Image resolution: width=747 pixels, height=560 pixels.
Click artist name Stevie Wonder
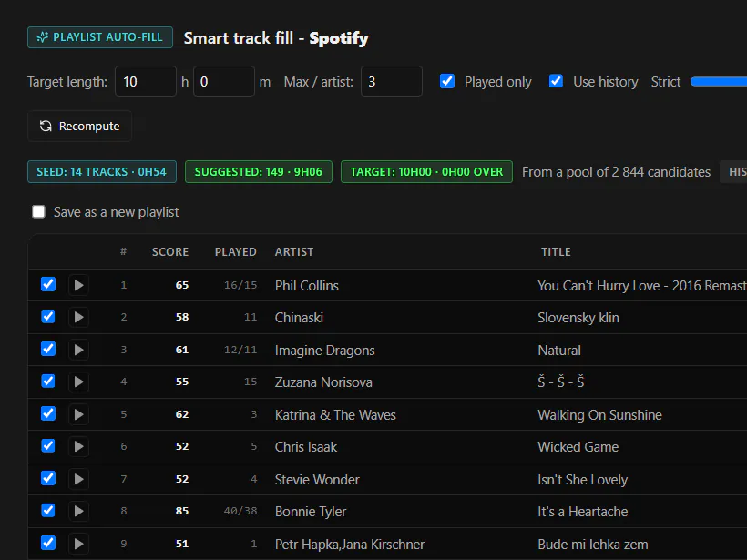click(x=317, y=480)
